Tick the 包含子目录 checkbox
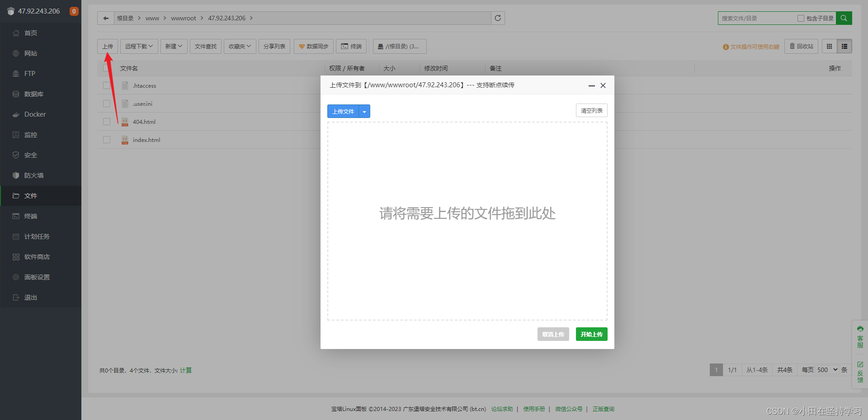Screen dimensions: 868x420 [x=801, y=19]
